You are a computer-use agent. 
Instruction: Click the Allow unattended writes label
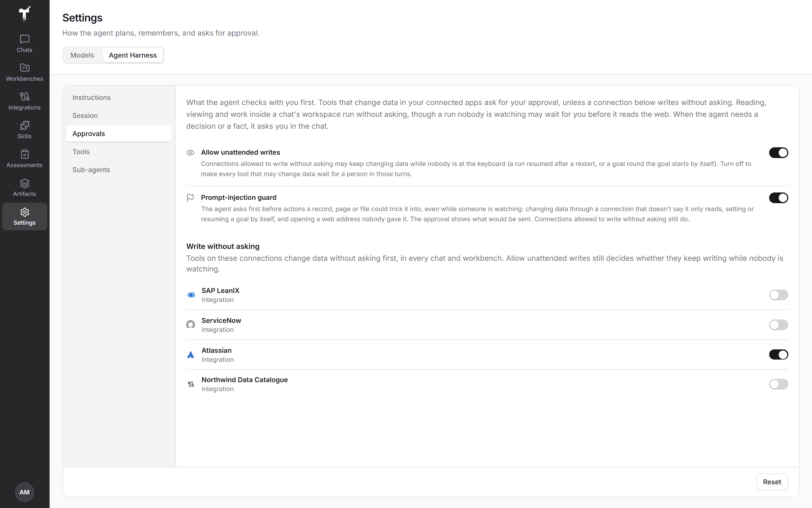pyautogui.click(x=240, y=152)
